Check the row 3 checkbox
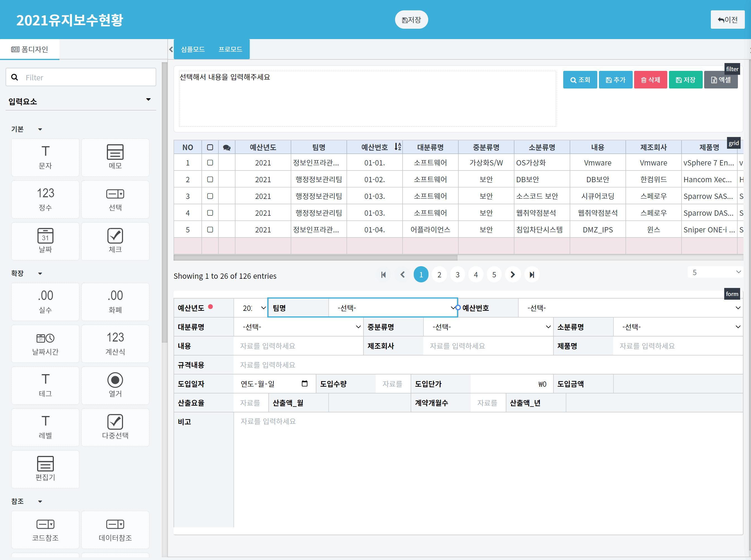This screenshot has width=751, height=560. 210,196
